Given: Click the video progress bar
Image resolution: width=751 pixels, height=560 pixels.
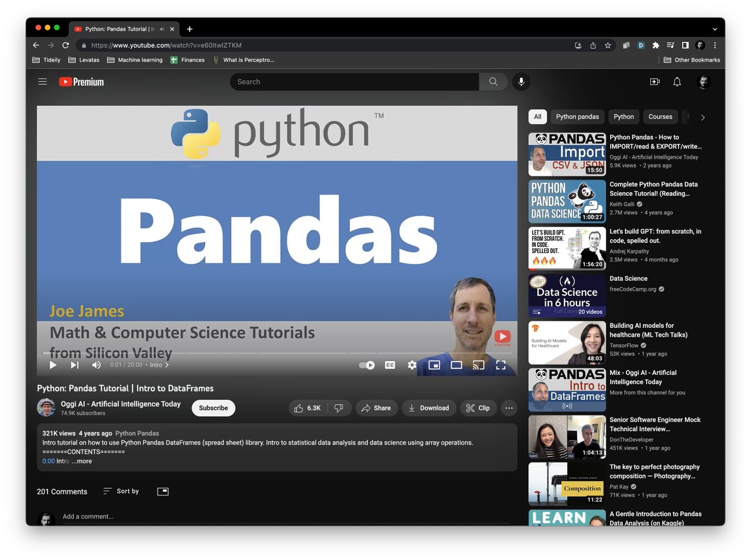Looking at the screenshot, I should (277, 353).
